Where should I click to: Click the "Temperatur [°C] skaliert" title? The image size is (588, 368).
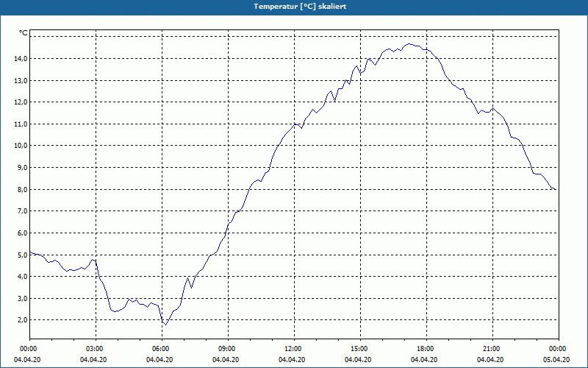300,7
